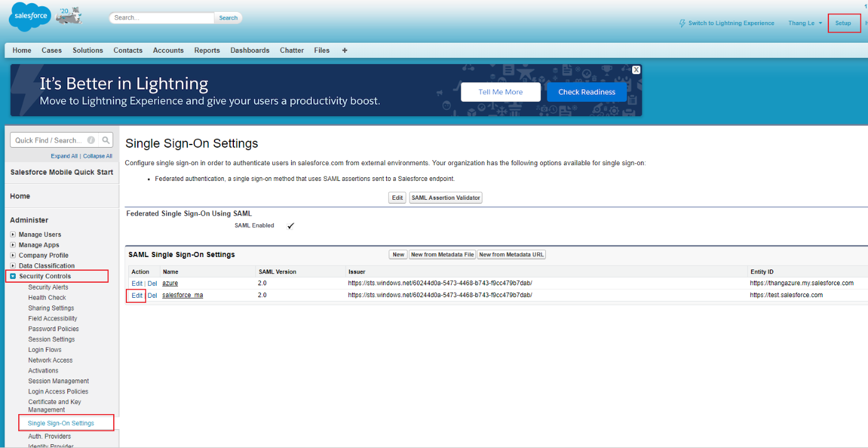Collapse the Security Controls section
Screen dimensions: 868x448
[13, 276]
